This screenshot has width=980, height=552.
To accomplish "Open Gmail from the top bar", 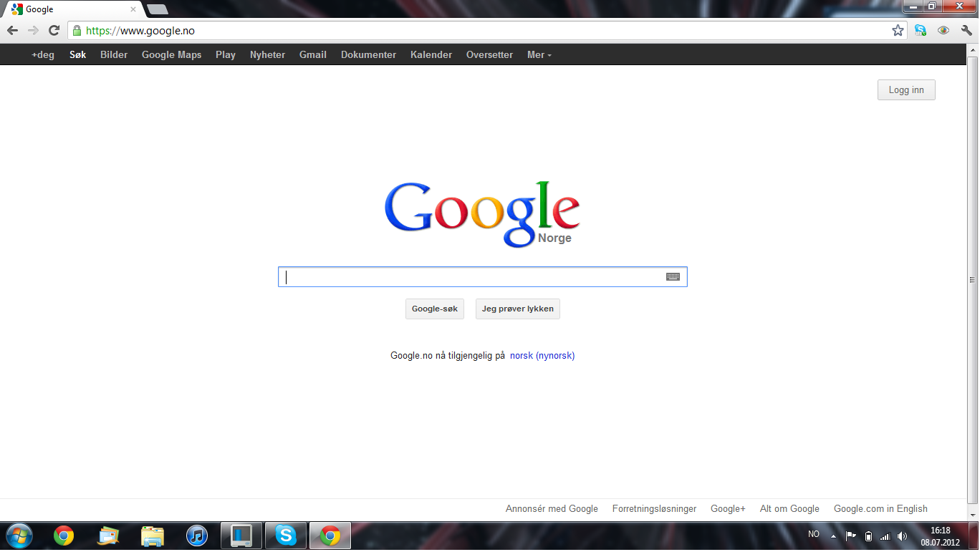I will (313, 54).
